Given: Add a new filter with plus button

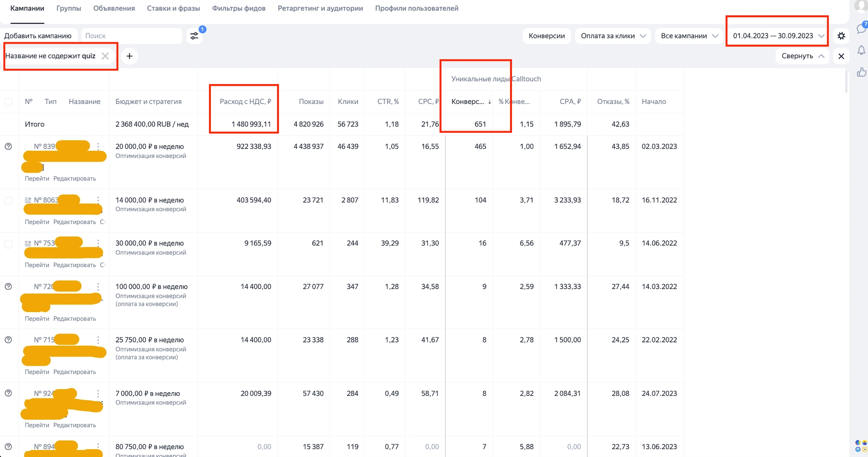Looking at the screenshot, I should pos(130,56).
